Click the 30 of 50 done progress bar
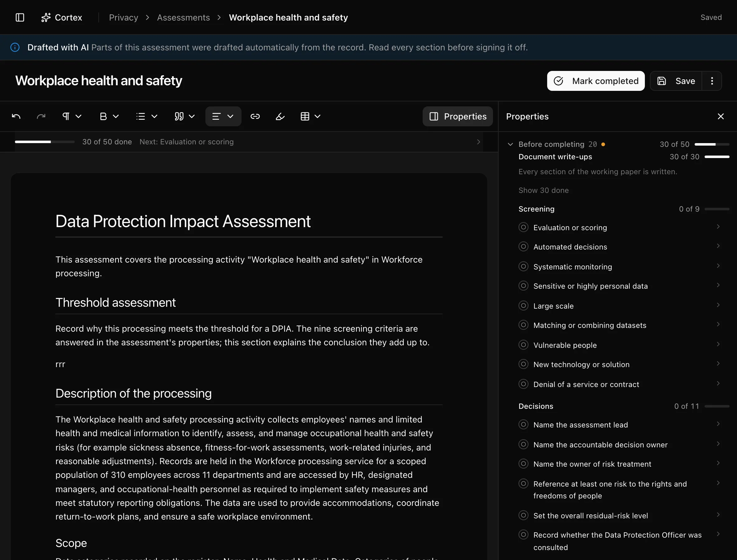737x560 pixels. point(45,142)
